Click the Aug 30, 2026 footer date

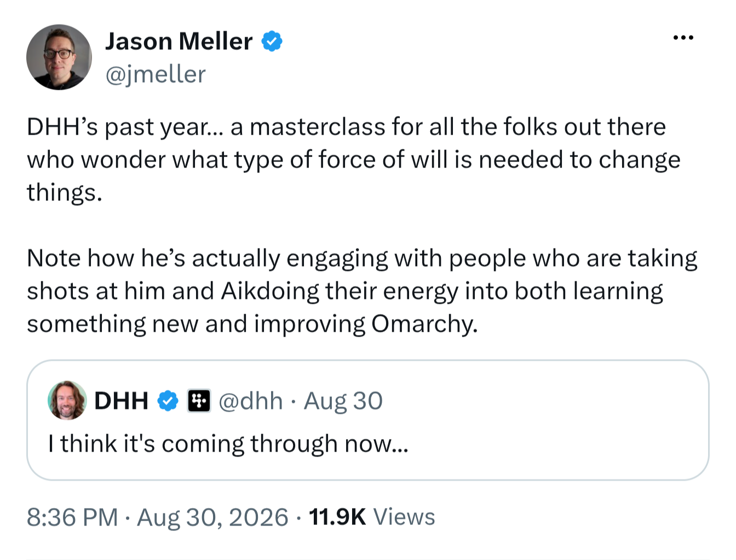212,517
